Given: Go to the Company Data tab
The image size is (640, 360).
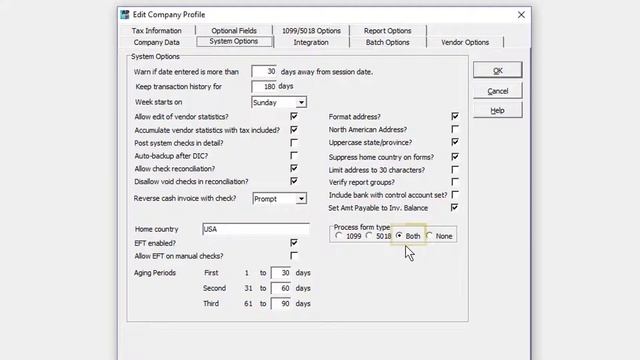Looking at the screenshot, I should point(157,42).
